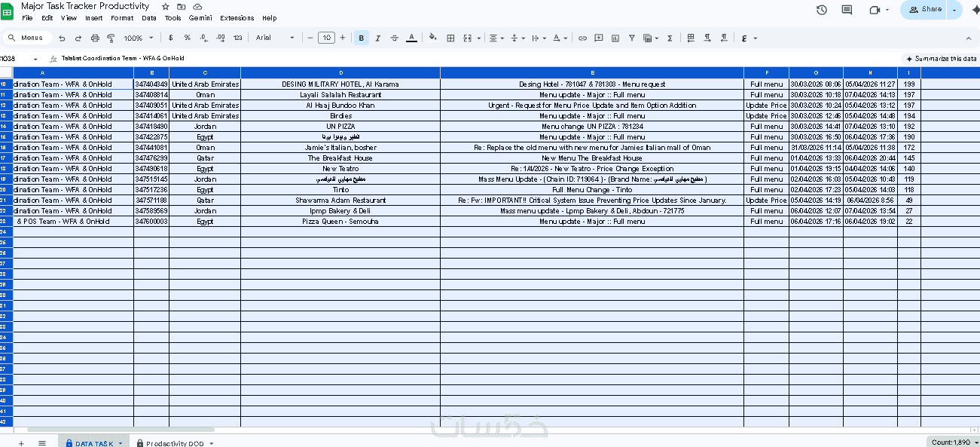Click Summarize this data button

click(x=941, y=58)
